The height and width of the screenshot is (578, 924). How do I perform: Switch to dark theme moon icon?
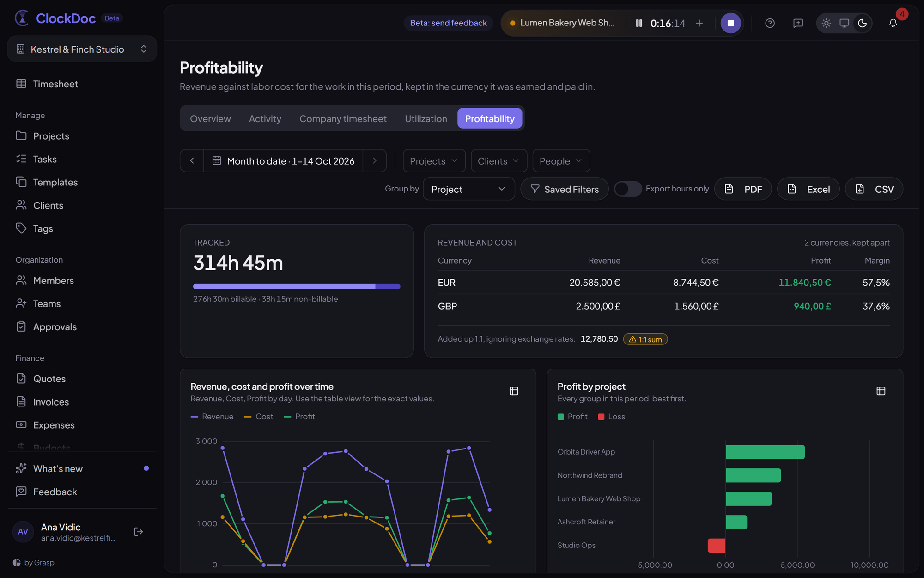863,23
